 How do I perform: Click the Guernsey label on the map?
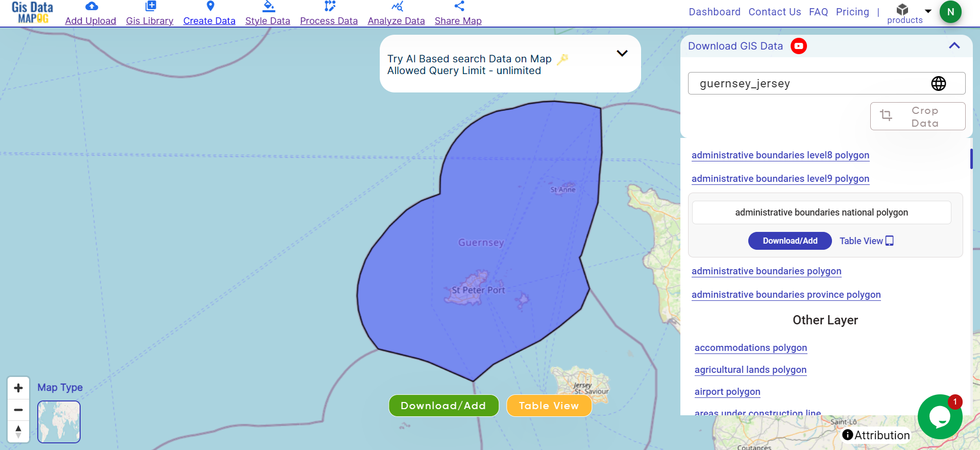pyautogui.click(x=481, y=243)
